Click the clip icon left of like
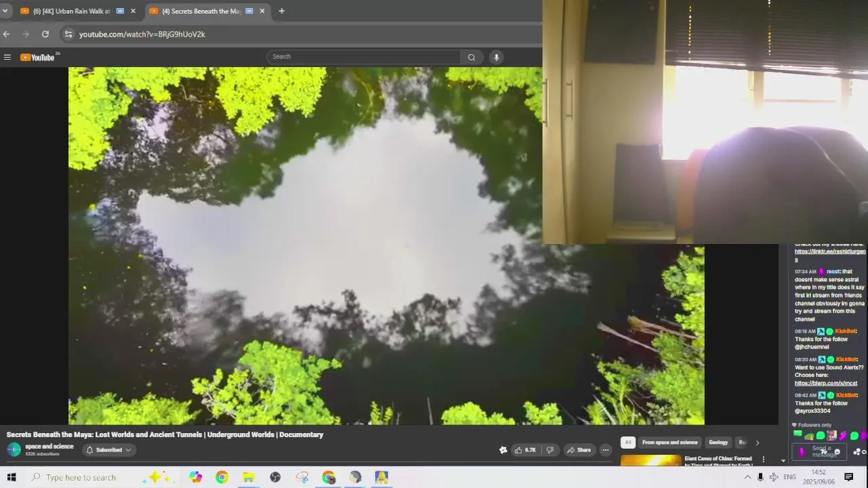Viewport: 868px width, 488px height. [503, 450]
